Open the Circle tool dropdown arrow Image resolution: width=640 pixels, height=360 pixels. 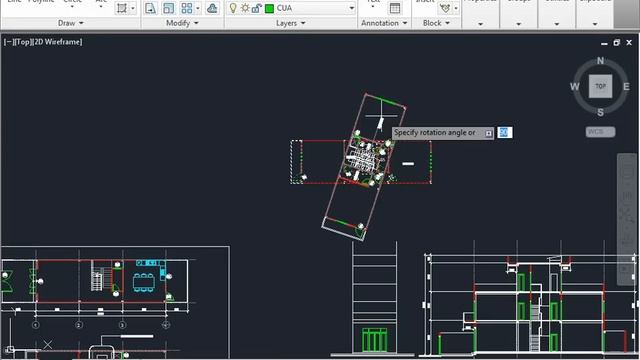[x=72, y=7]
